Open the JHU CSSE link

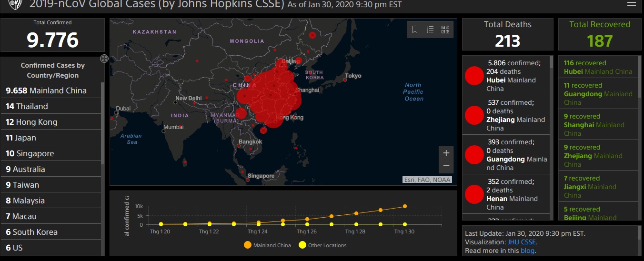(x=522, y=242)
